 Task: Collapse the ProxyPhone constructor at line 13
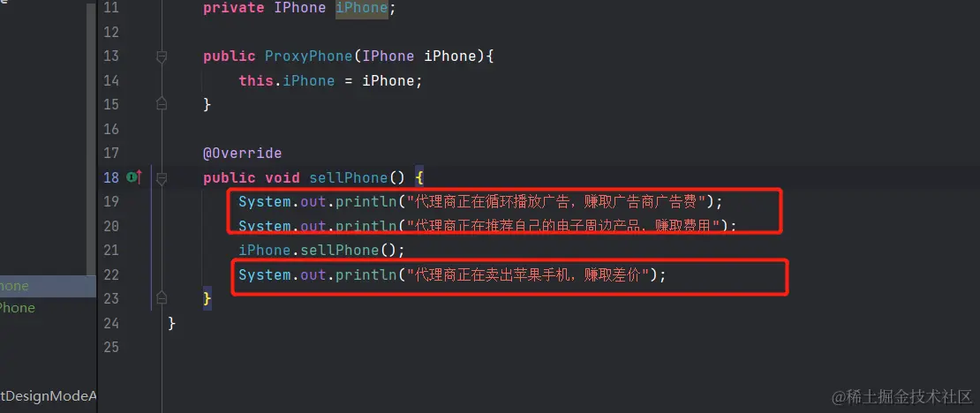pyautogui.click(x=162, y=56)
